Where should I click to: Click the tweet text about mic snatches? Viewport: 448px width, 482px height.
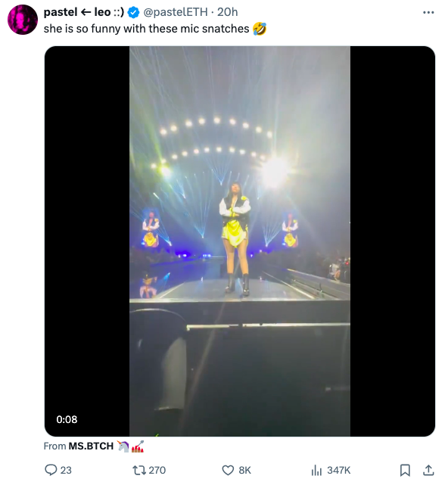click(x=155, y=29)
